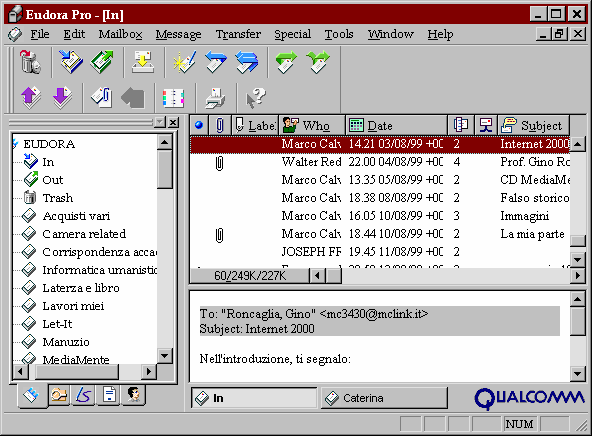592x436 pixels.
Task: Select the Manuzio mailbox
Action: click(56, 342)
